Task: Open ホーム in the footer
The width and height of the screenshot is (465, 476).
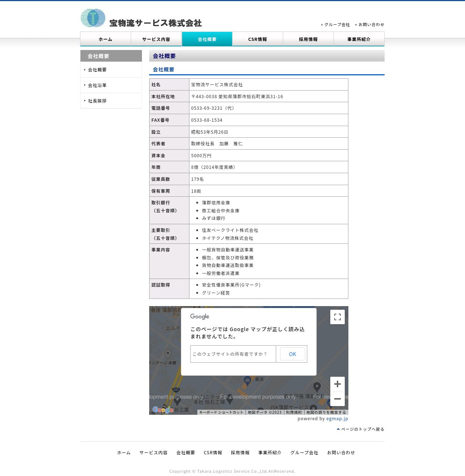Action: coord(124,452)
